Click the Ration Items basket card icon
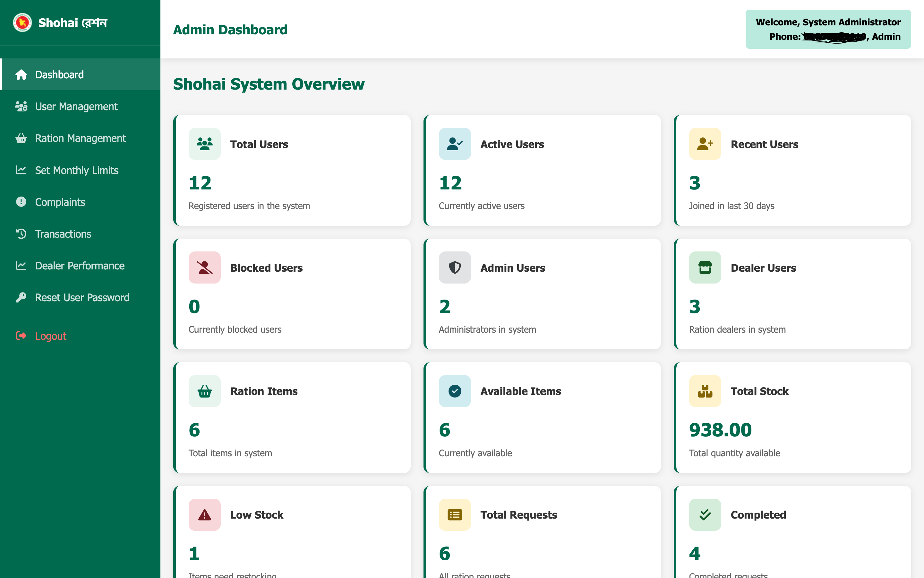Image resolution: width=924 pixels, height=578 pixels. tap(205, 391)
